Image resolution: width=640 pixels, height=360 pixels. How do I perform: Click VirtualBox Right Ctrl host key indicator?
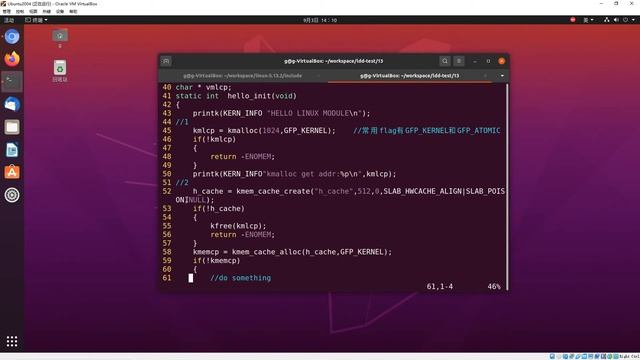[630, 356]
